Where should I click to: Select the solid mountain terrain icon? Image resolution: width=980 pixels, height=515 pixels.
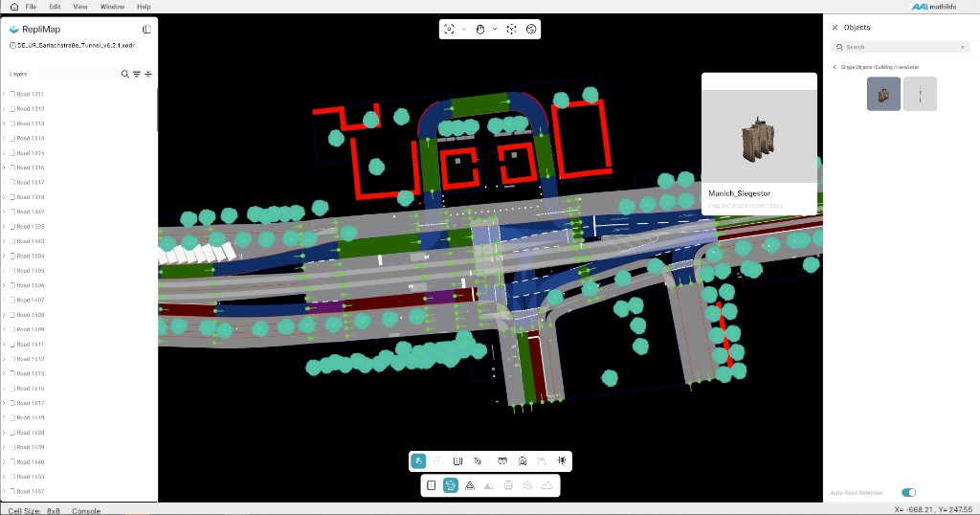point(489,485)
